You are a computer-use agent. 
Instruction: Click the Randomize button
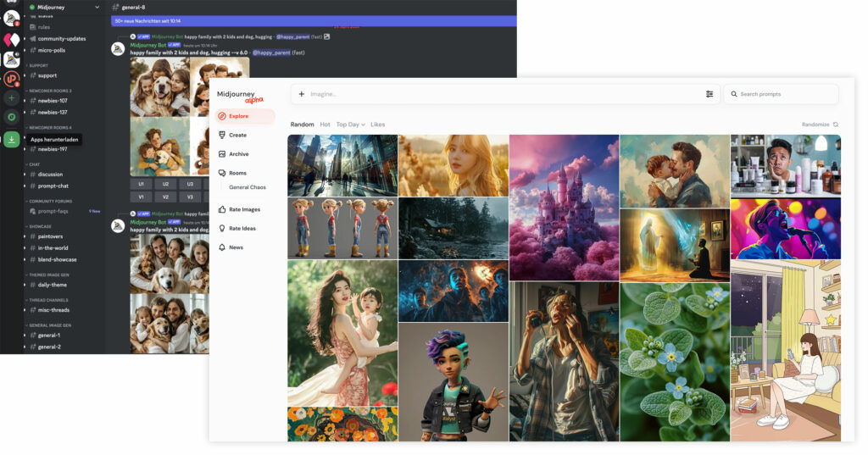(820, 125)
